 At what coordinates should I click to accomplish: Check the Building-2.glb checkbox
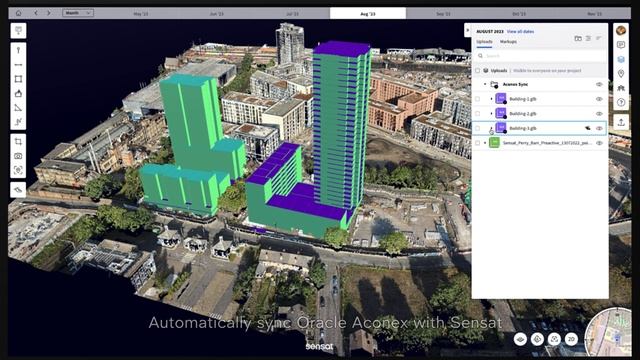(x=478, y=113)
